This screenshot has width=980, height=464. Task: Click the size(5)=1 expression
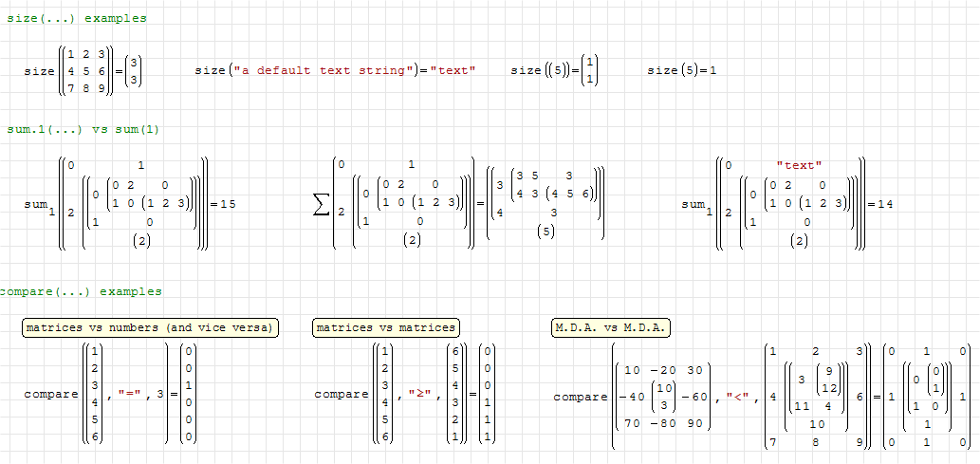pos(681,71)
